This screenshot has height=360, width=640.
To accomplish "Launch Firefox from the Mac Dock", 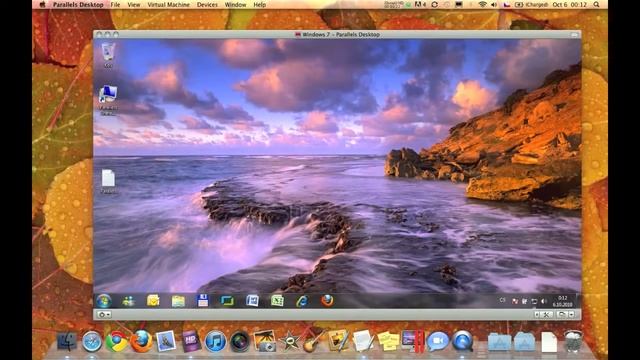I will click(x=141, y=342).
